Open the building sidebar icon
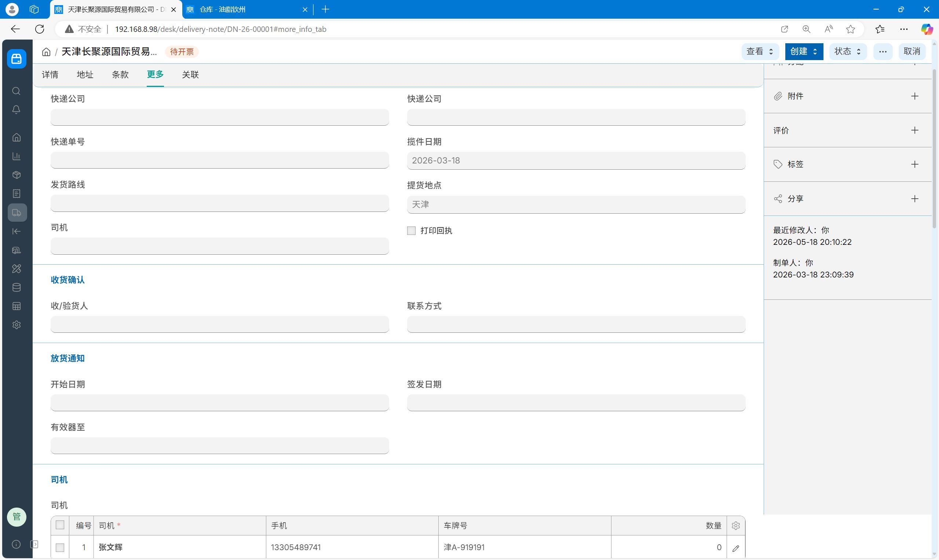The image size is (939, 560). (16, 250)
